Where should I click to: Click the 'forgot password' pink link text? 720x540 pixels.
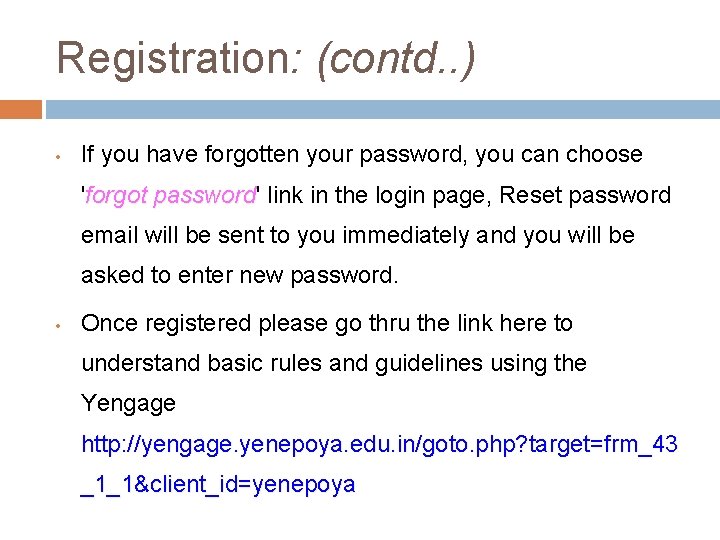point(170,195)
